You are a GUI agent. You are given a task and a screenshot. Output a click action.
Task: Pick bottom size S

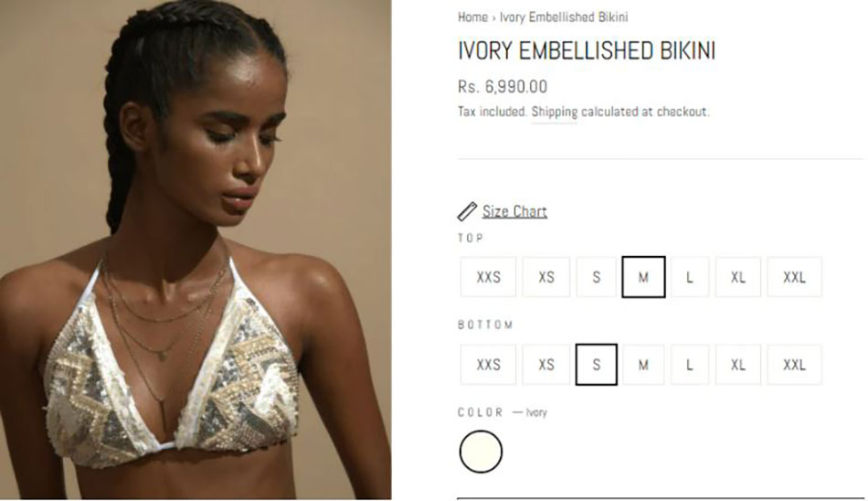coord(597,365)
